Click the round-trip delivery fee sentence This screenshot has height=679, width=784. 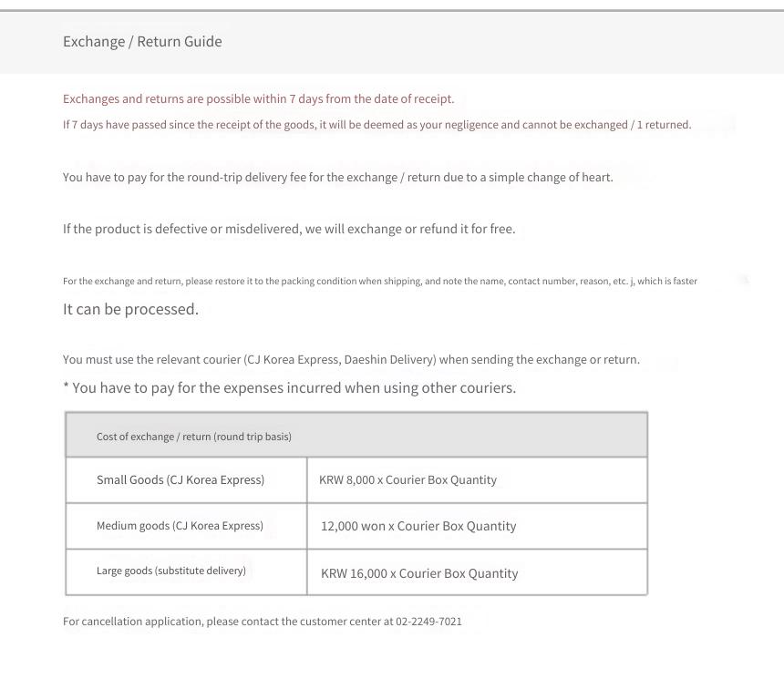click(x=338, y=178)
